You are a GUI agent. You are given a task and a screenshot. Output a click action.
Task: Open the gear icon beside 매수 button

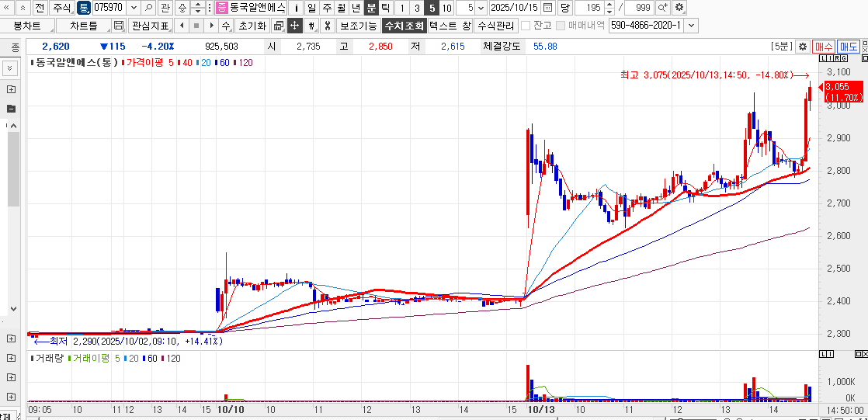click(803, 47)
